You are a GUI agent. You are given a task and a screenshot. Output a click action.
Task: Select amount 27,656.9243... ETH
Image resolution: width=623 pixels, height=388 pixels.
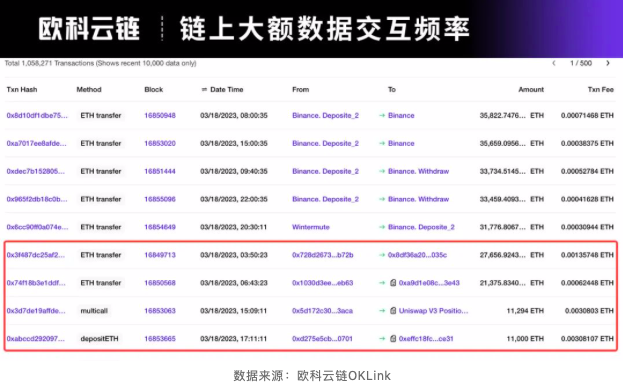512,255
